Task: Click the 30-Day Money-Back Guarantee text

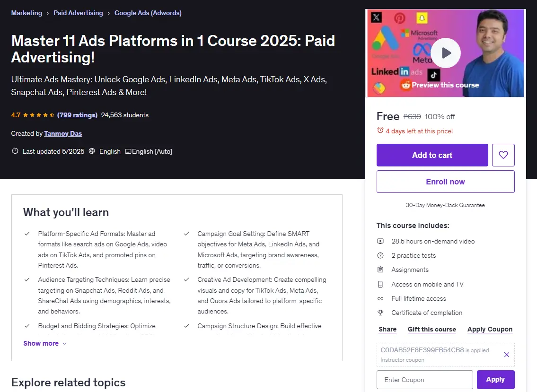Action: pos(445,205)
